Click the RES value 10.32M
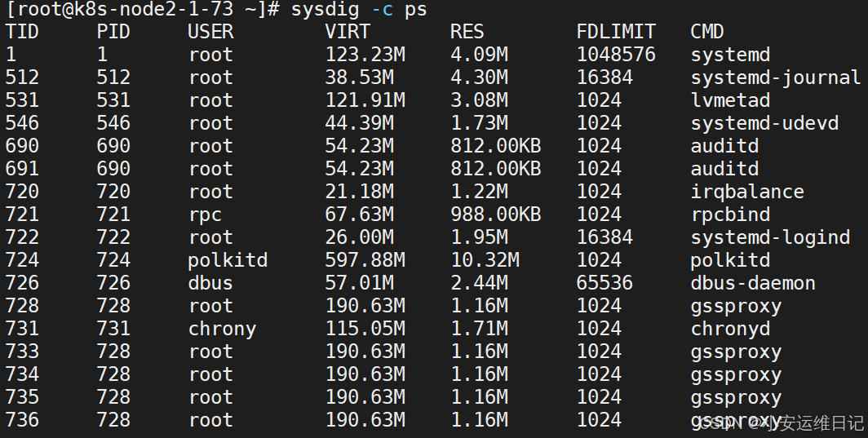 [x=485, y=259]
